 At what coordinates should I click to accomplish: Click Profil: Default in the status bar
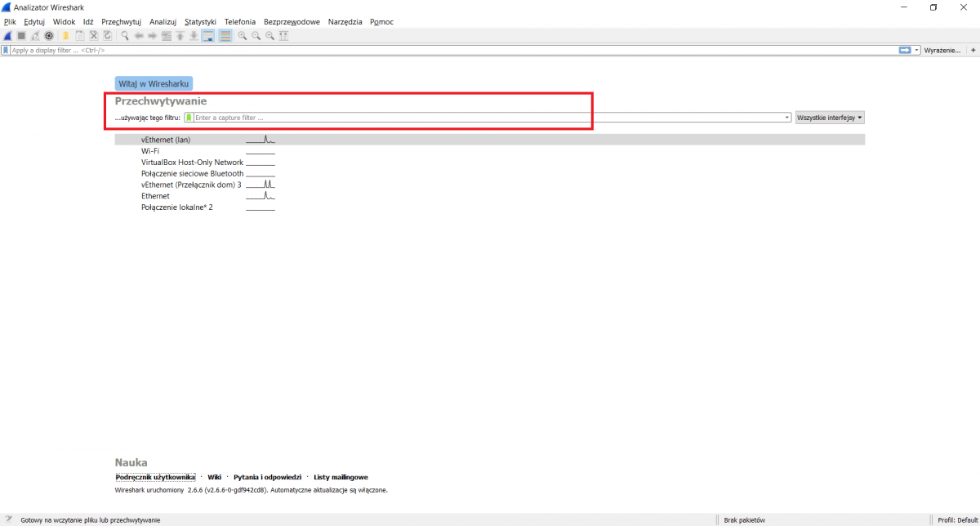click(956, 519)
